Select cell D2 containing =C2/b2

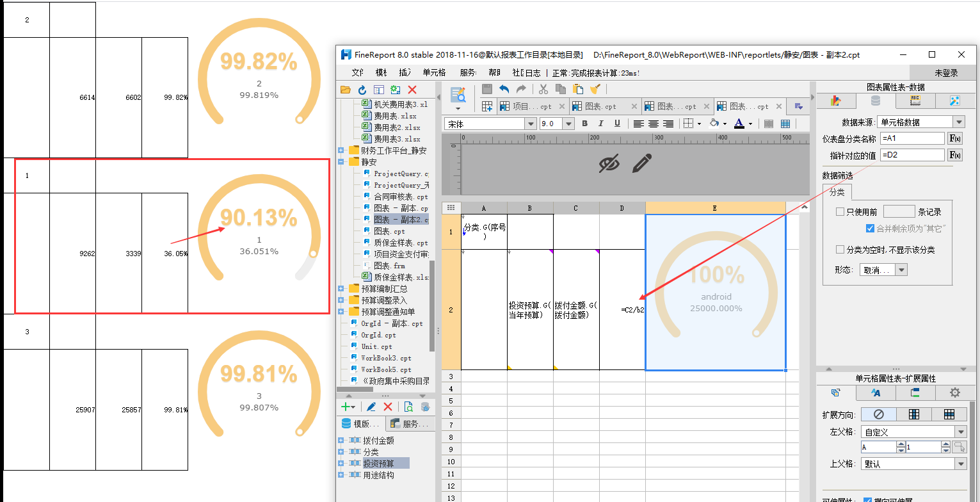click(622, 309)
